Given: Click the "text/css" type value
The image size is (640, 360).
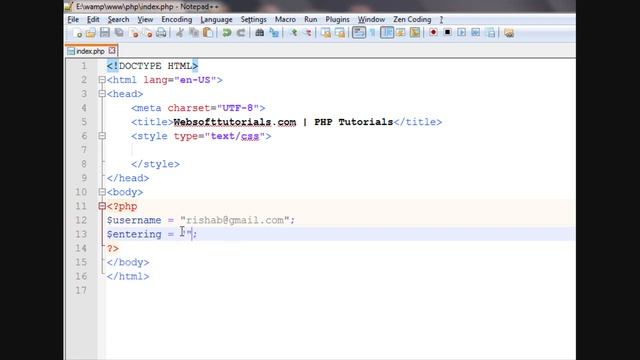Looking at the screenshot, I should 235,136.
